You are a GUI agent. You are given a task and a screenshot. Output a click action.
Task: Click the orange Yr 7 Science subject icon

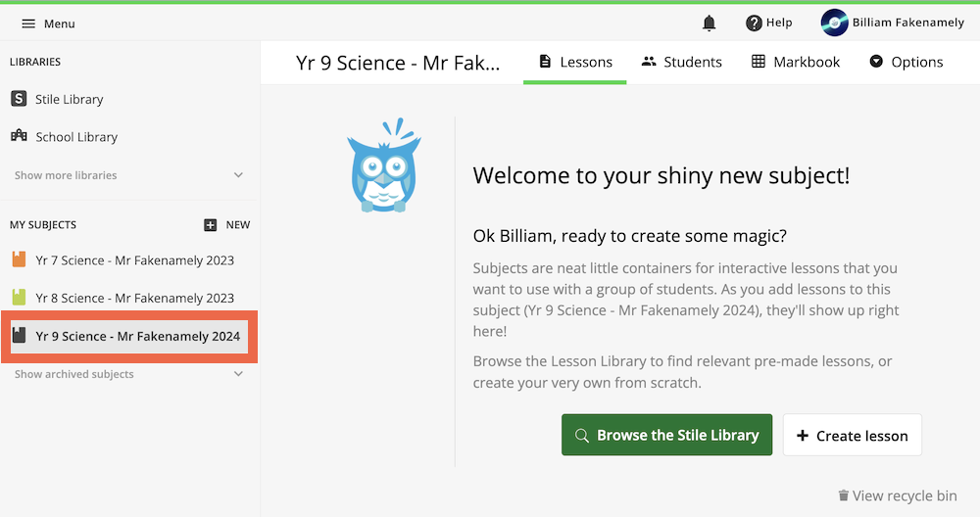(x=19, y=260)
